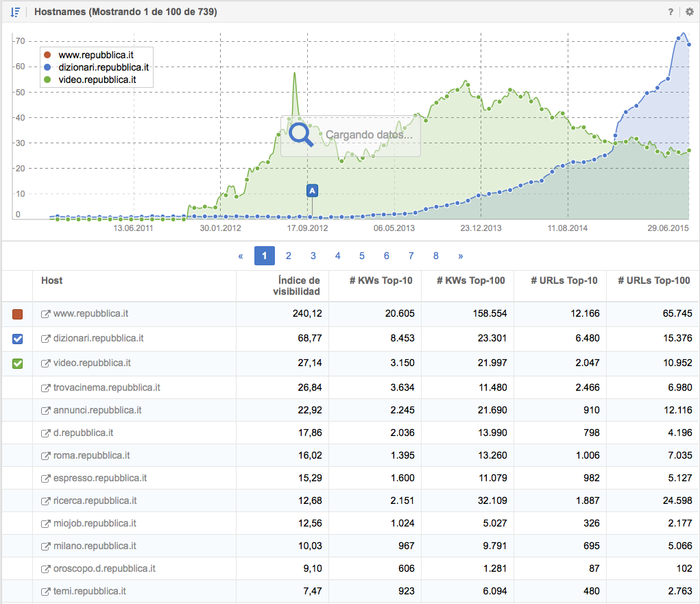Image resolution: width=700 pixels, height=604 pixels.
Task: Open the espresso.repubblica.it host link
Action: (x=100, y=478)
